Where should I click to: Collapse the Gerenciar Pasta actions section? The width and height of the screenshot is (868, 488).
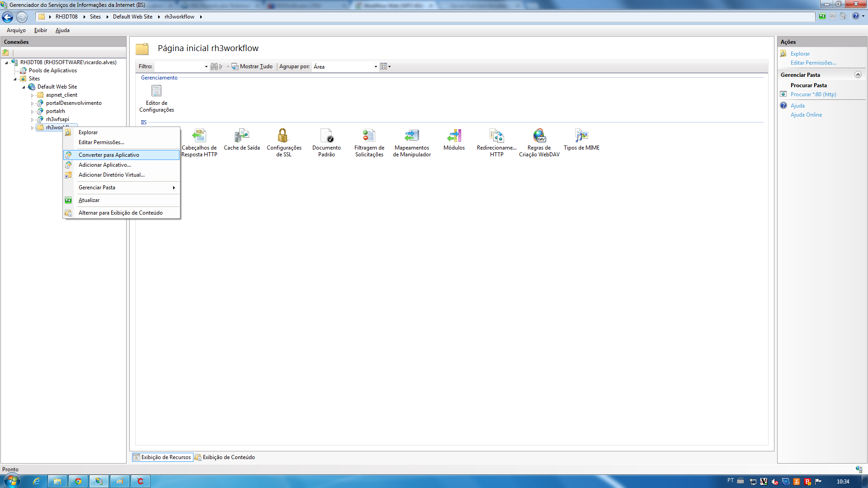[858, 75]
